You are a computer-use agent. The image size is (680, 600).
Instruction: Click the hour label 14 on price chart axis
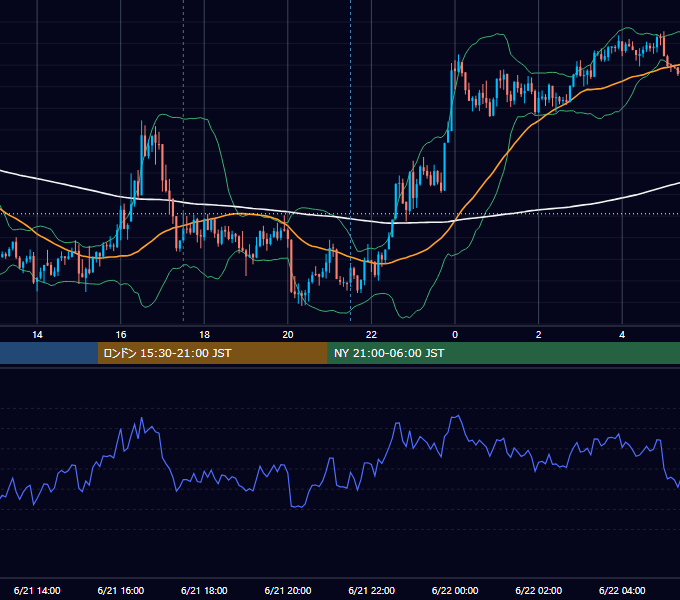pyautogui.click(x=37, y=335)
